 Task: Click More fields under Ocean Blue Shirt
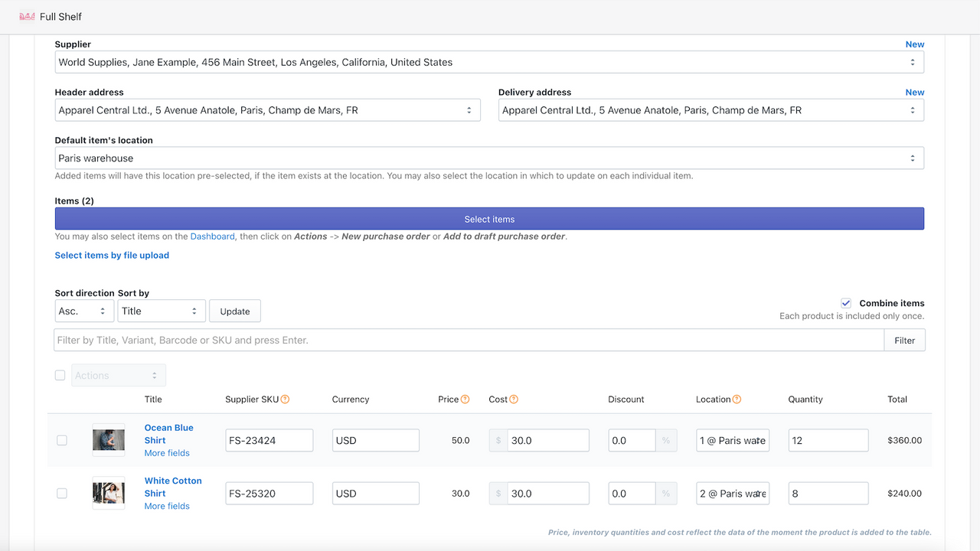[x=167, y=453]
